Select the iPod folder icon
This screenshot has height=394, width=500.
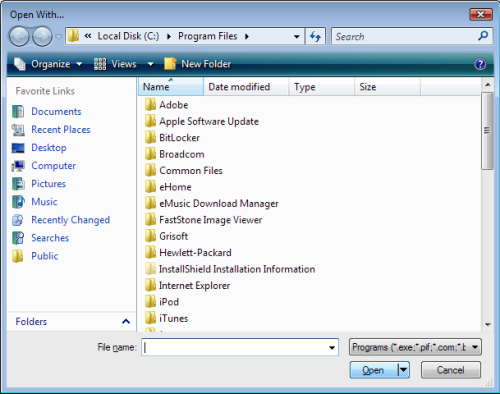pyautogui.click(x=150, y=301)
